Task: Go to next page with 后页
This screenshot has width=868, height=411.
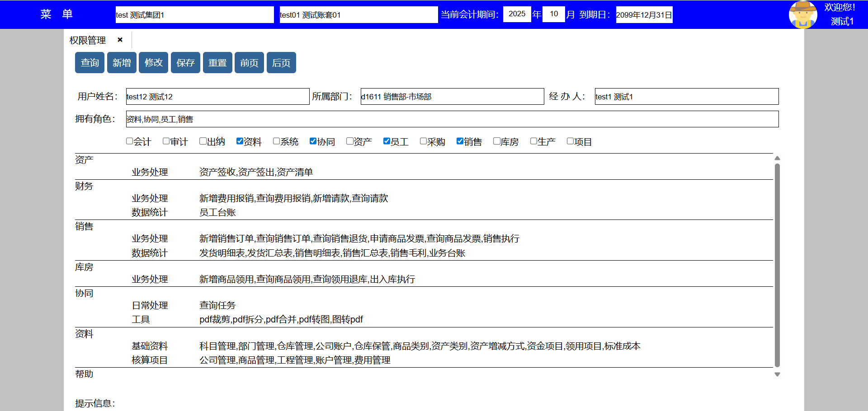Action: tap(281, 63)
